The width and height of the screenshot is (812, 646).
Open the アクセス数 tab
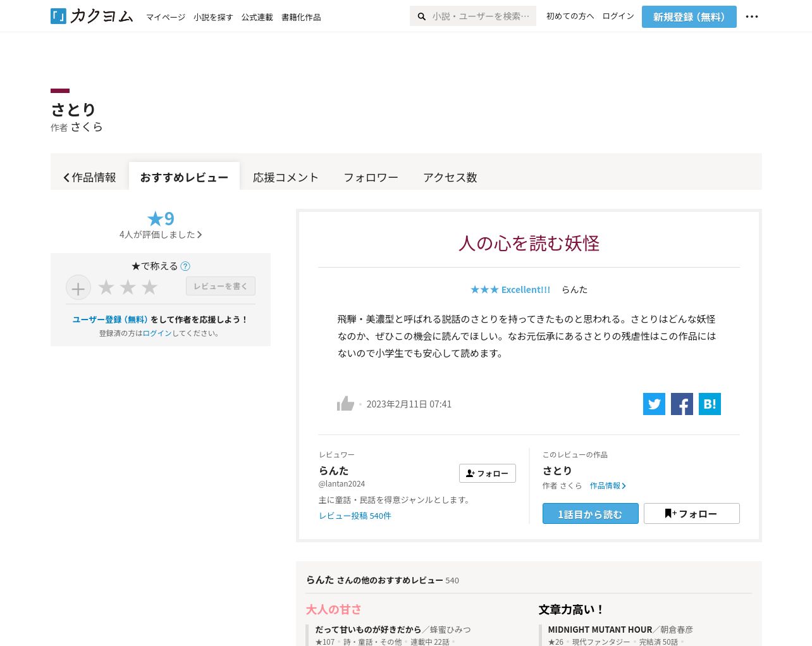(450, 177)
